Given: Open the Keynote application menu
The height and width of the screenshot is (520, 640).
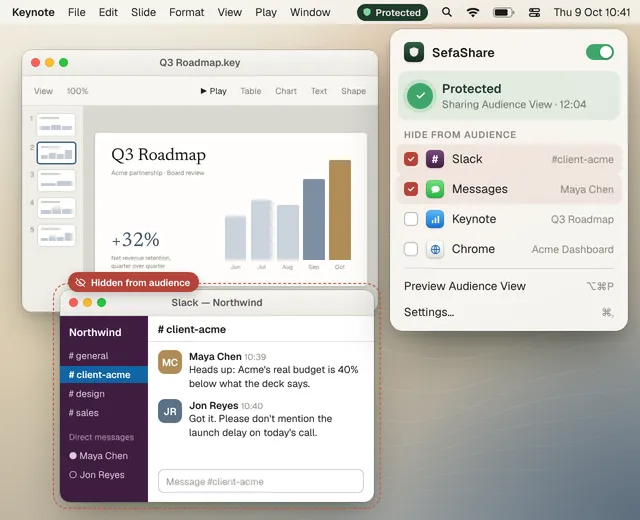Looking at the screenshot, I should click(33, 13).
